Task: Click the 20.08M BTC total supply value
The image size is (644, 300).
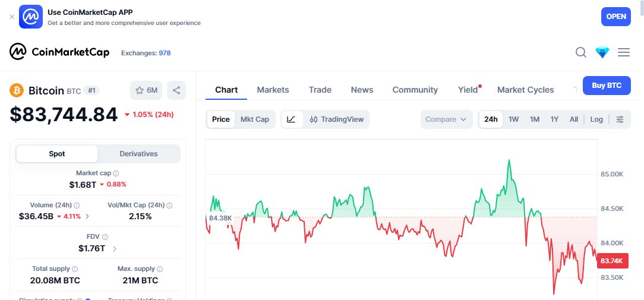Action: (x=55, y=280)
